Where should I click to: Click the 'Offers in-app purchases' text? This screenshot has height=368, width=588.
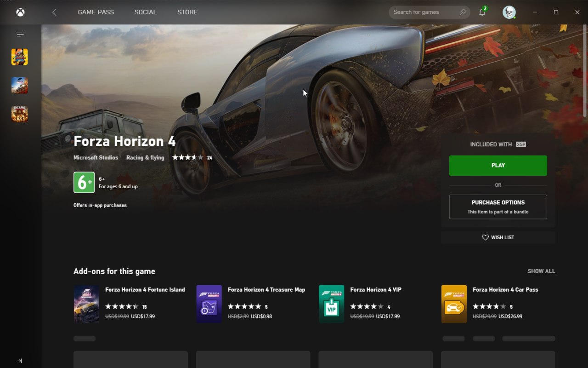click(x=100, y=205)
